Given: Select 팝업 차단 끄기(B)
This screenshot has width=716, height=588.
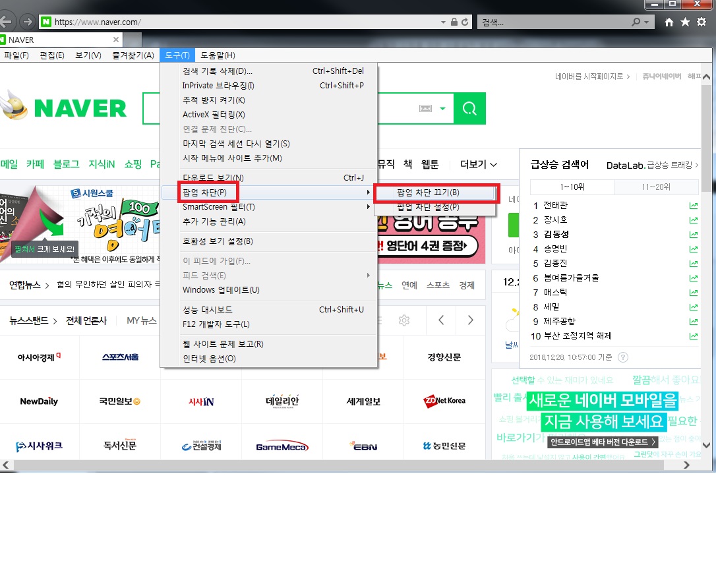Looking at the screenshot, I should click(x=434, y=192).
